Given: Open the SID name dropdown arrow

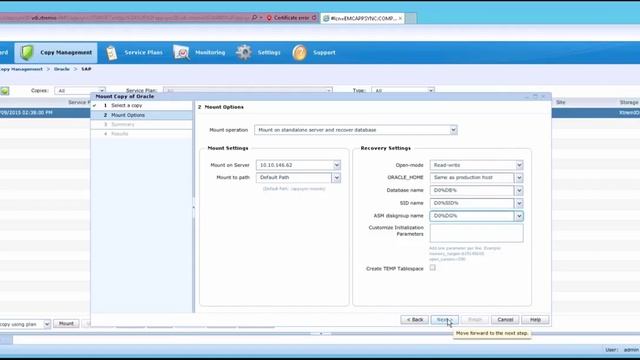Looking at the screenshot, I should click(519, 203).
